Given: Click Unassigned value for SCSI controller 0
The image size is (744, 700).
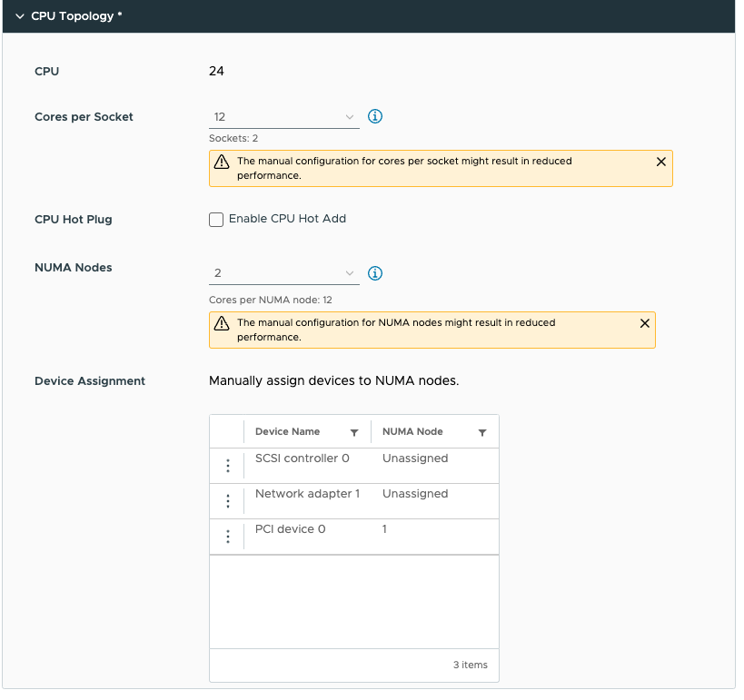Looking at the screenshot, I should point(415,459).
